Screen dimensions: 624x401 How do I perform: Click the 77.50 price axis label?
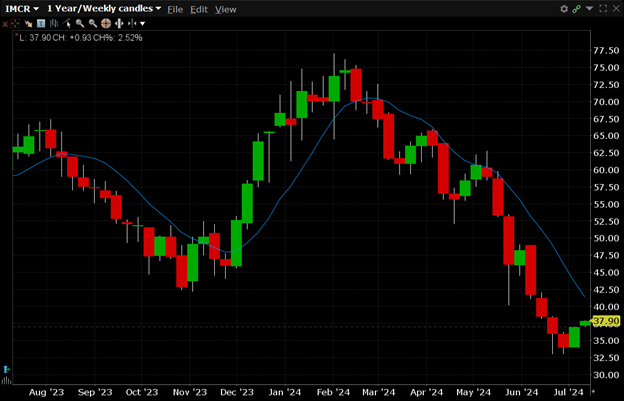(x=606, y=51)
